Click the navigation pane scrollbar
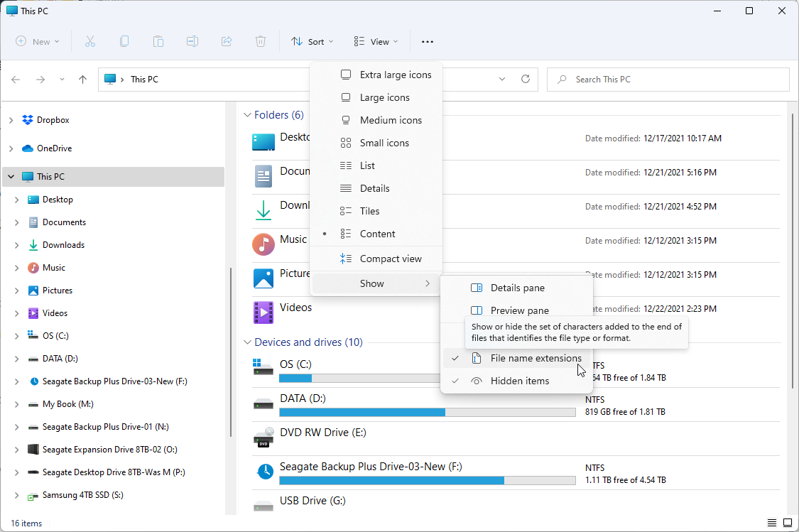This screenshot has width=799, height=532. point(231,352)
